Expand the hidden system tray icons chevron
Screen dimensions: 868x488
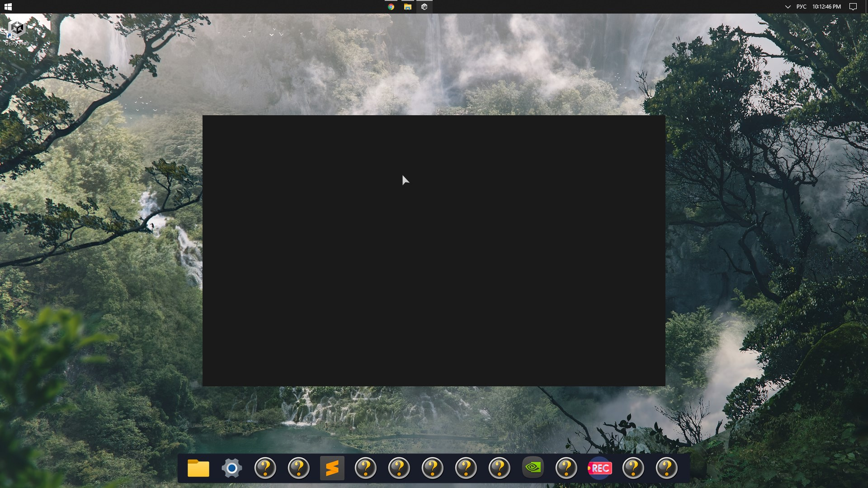point(788,7)
